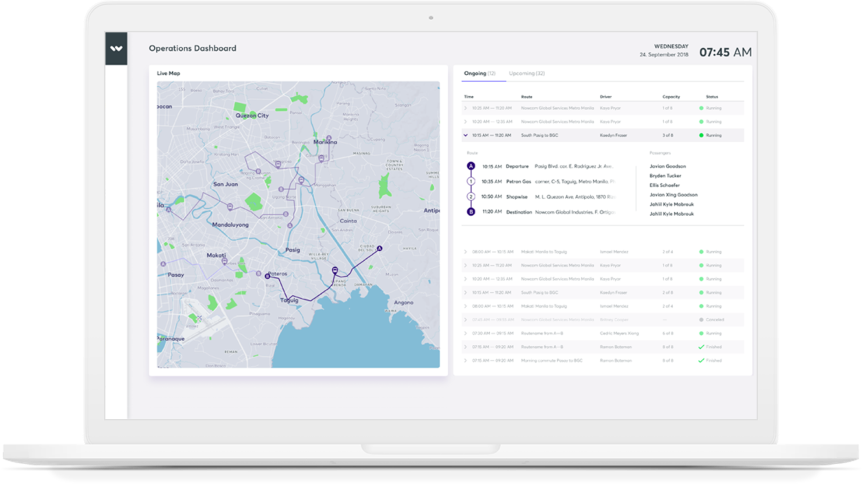Click the Departure stop A timeline marker
Screen dimensions: 862x484
tap(471, 166)
